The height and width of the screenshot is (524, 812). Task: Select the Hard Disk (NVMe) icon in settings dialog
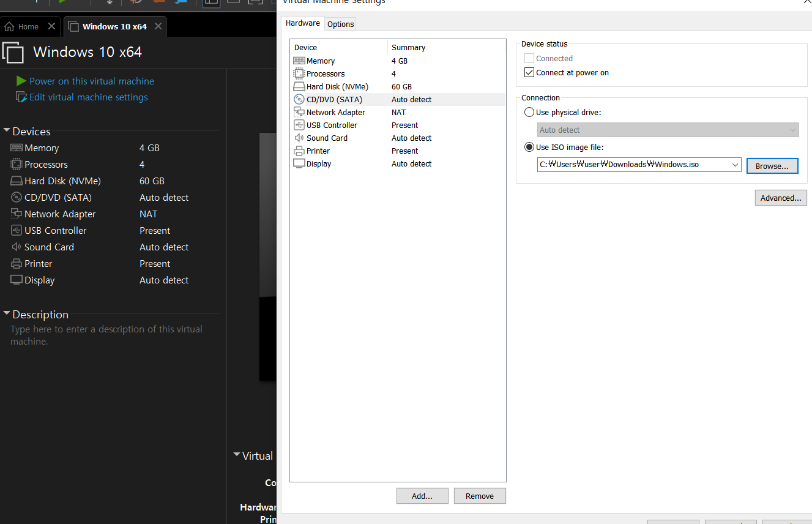click(x=299, y=86)
